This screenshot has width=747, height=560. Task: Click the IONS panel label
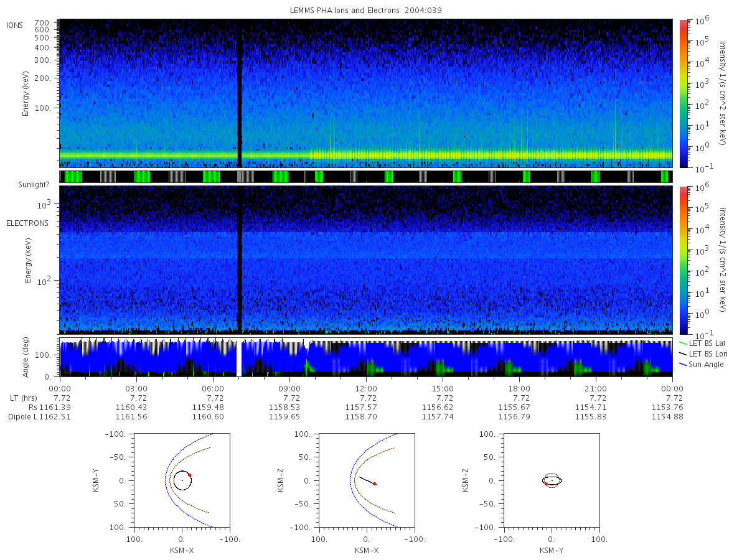pos(15,25)
